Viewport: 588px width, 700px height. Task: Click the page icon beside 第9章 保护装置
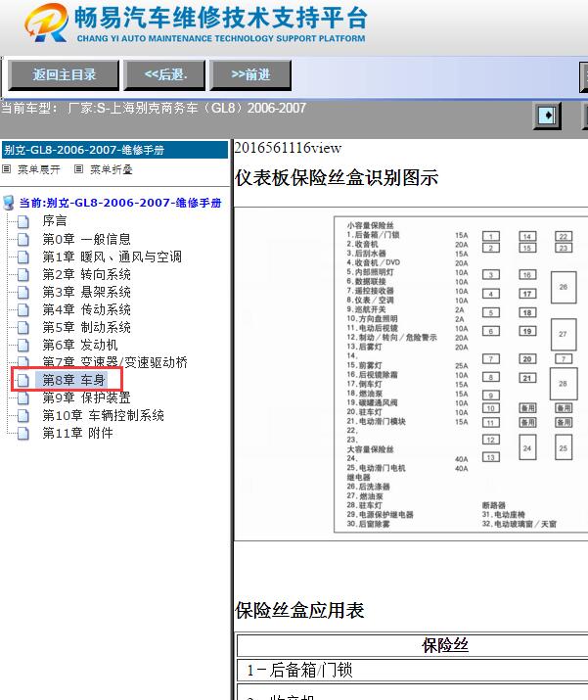23,397
